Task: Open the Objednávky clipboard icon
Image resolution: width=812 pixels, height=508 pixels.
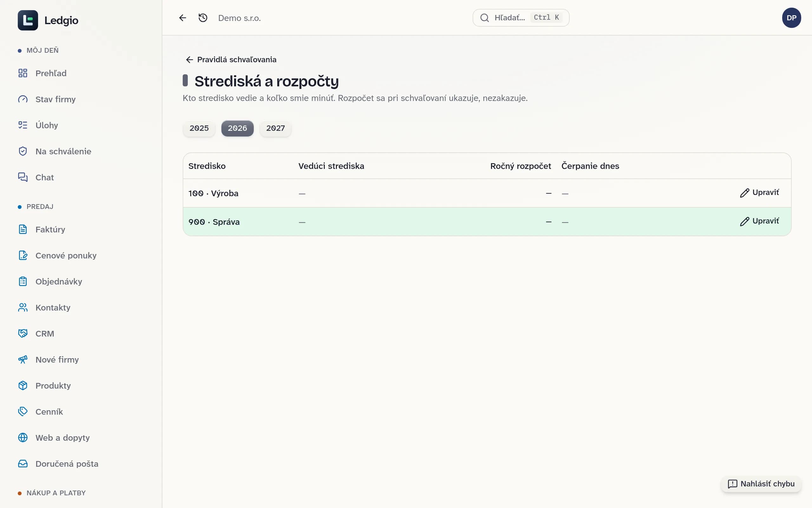Action: coord(23,282)
